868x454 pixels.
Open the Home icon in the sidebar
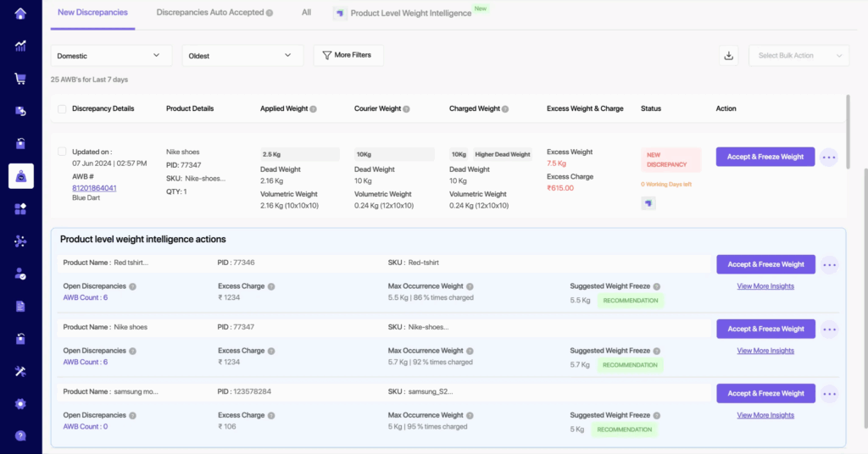coord(20,14)
